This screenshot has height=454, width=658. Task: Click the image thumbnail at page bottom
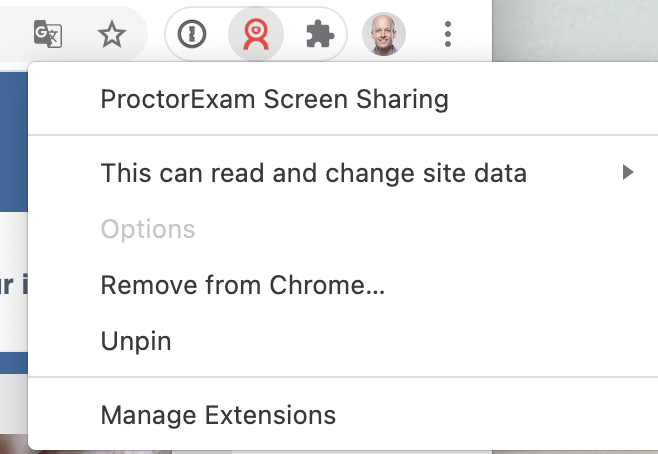pyautogui.click(x=15, y=444)
